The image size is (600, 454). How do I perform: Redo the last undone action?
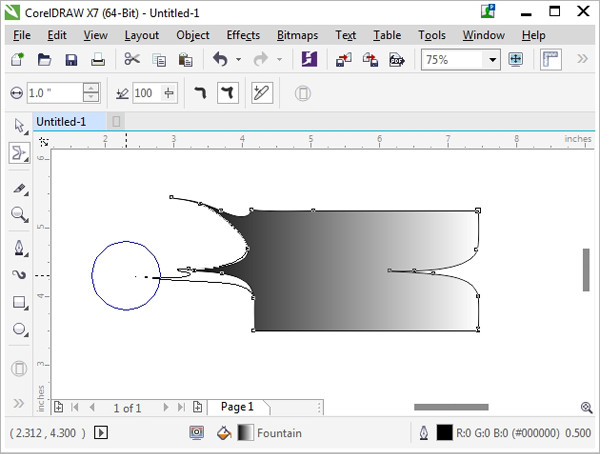(261, 59)
